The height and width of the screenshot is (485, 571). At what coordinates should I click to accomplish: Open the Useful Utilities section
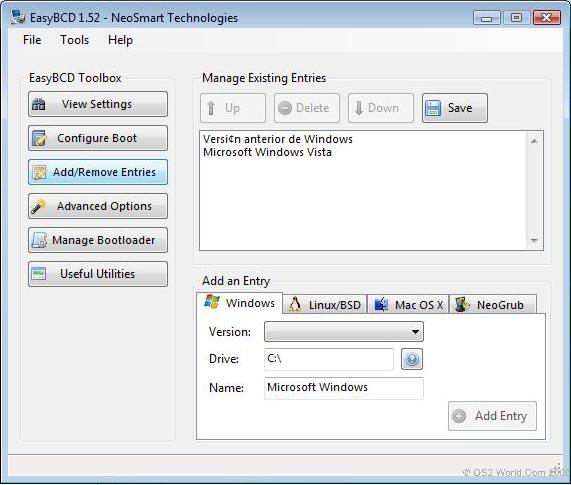click(x=98, y=274)
